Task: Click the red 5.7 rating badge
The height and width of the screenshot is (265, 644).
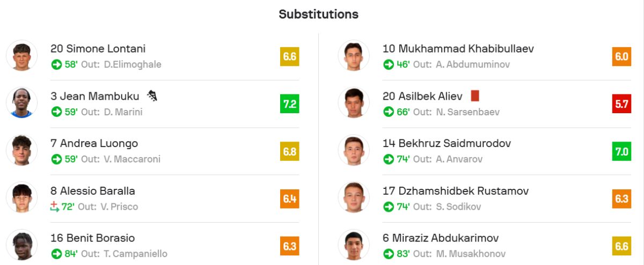Action: (622, 104)
